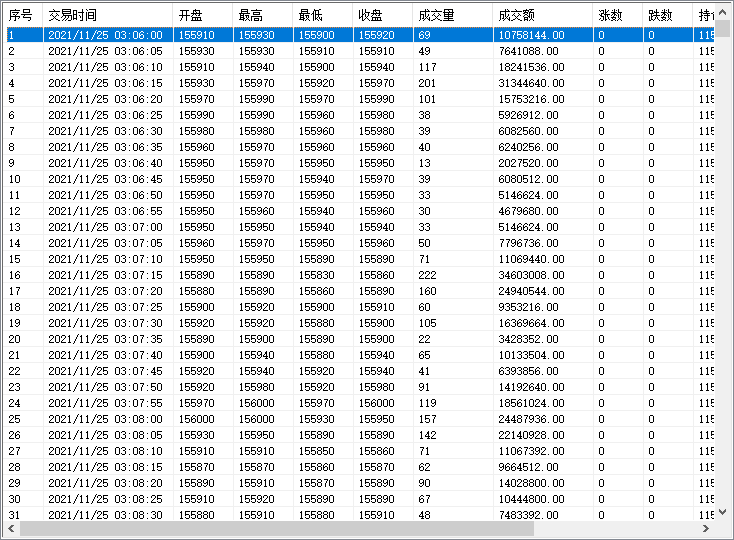Click amount cell 14028800.00
Viewport: 734px width, 540px height.
pos(531,483)
